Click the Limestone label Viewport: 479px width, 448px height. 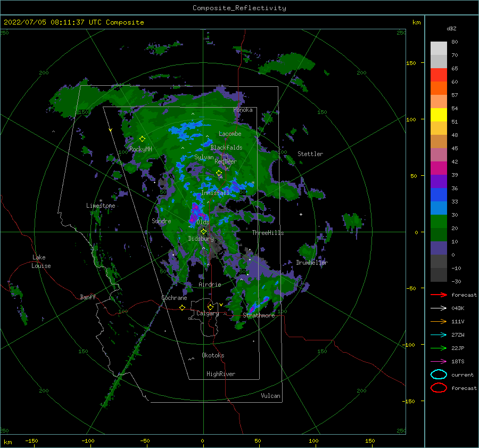point(101,206)
